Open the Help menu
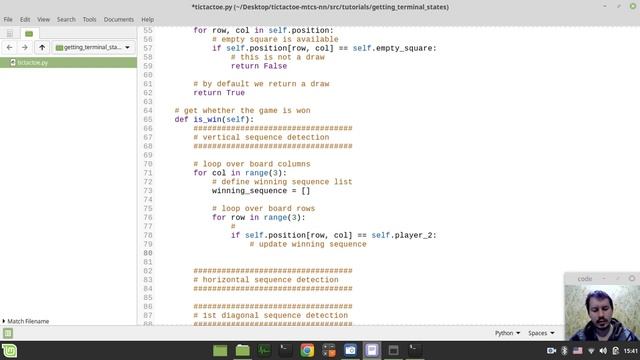The width and height of the screenshot is (640, 360). coord(148,19)
